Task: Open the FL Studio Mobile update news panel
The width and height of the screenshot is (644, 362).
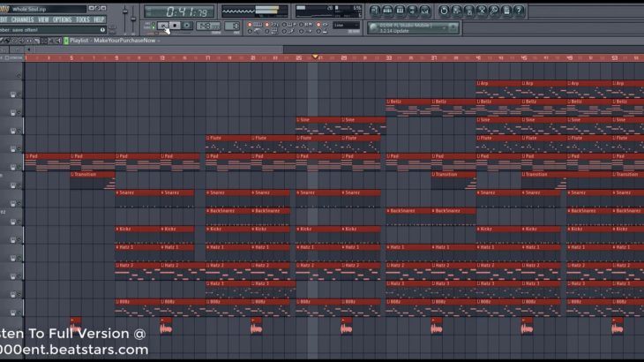Action: coord(412,28)
